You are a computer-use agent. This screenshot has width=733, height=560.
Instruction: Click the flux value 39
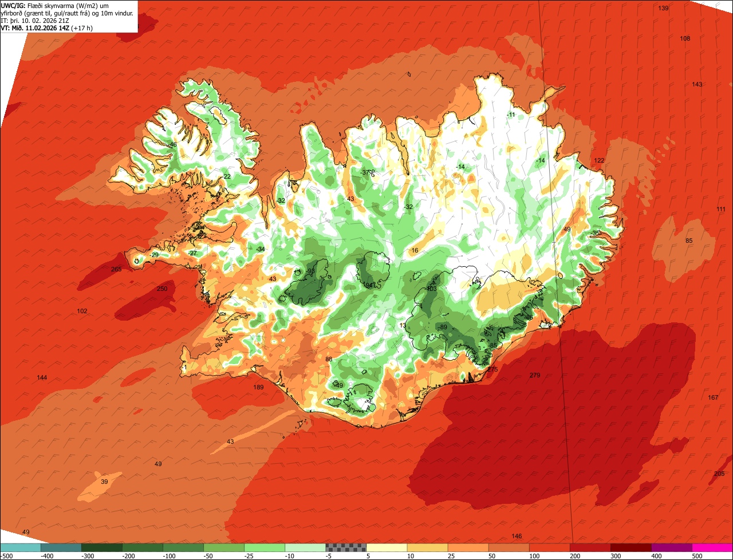(x=104, y=482)
